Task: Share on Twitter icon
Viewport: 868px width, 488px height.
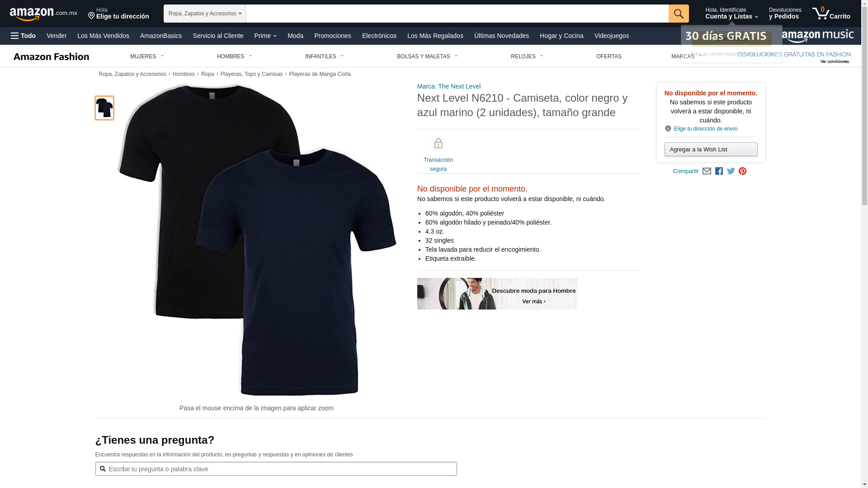Action: click(x=731, y=171)
